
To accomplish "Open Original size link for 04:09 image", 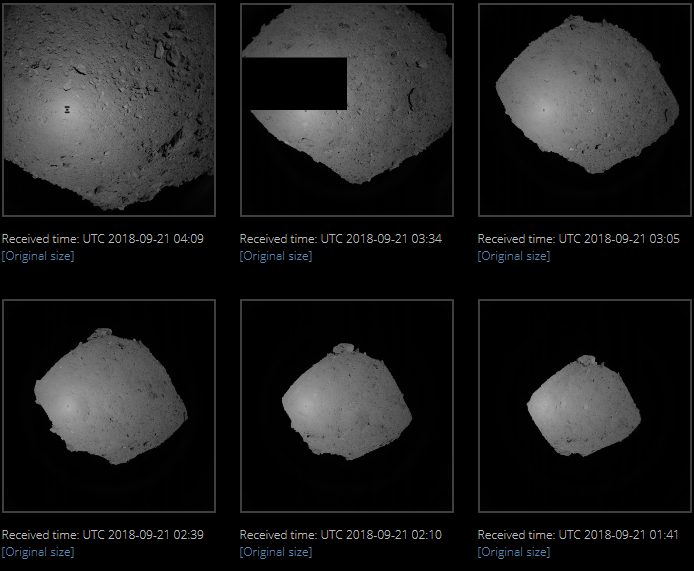I will click(x=38, y=256).
